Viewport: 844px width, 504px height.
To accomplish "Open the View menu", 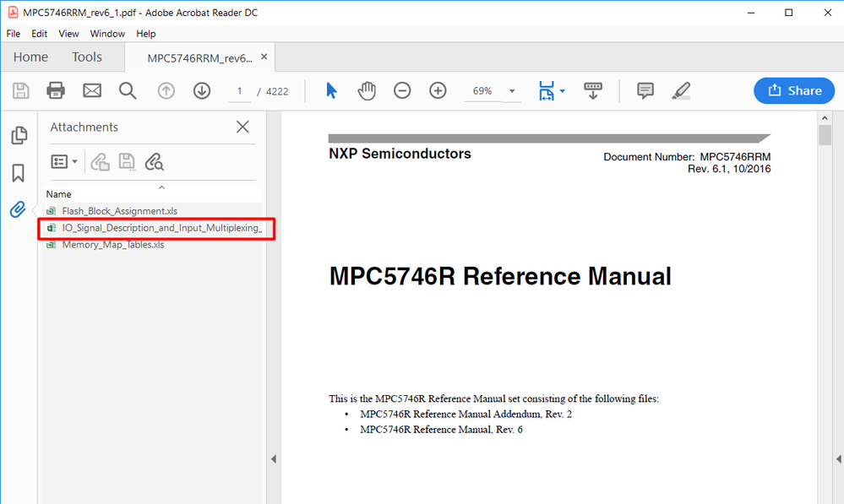I will [x=68, y=34].
